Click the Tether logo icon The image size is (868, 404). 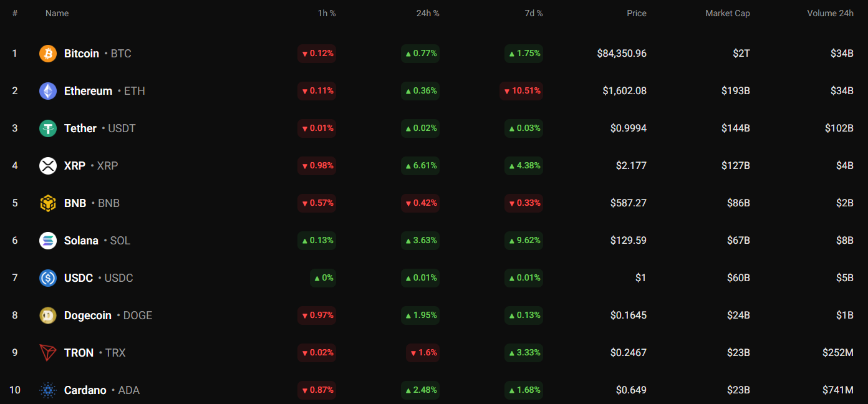[48, 128]
